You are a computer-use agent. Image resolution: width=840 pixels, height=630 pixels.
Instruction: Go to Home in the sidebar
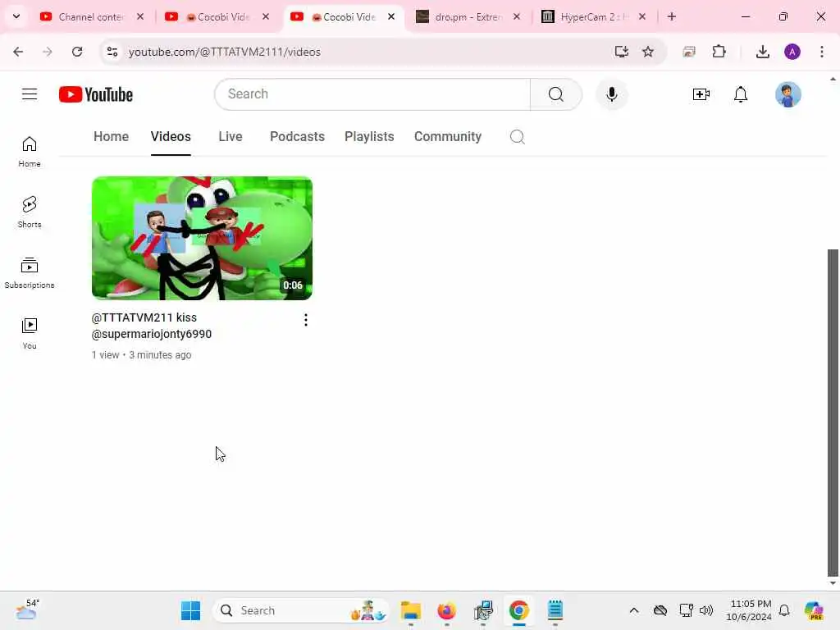click(x=30, y=152)
